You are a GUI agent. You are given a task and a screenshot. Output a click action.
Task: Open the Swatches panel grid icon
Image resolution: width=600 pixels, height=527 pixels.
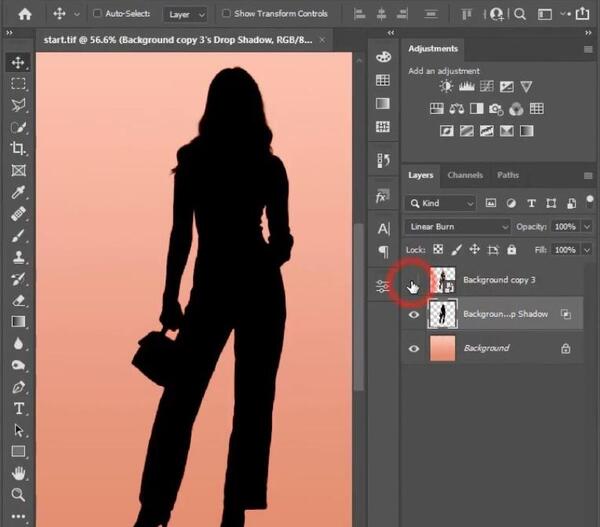383,80
